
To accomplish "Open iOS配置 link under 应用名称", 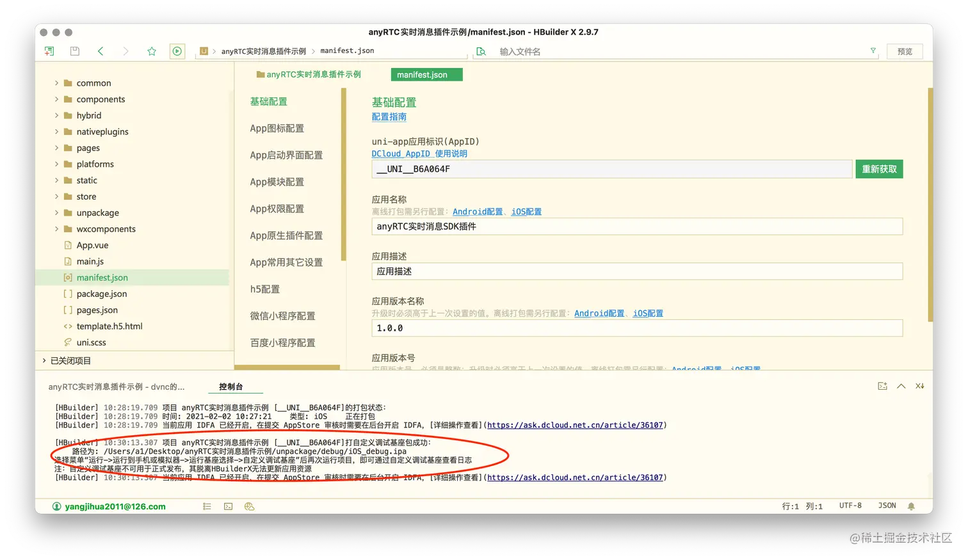I will point(526,212).
